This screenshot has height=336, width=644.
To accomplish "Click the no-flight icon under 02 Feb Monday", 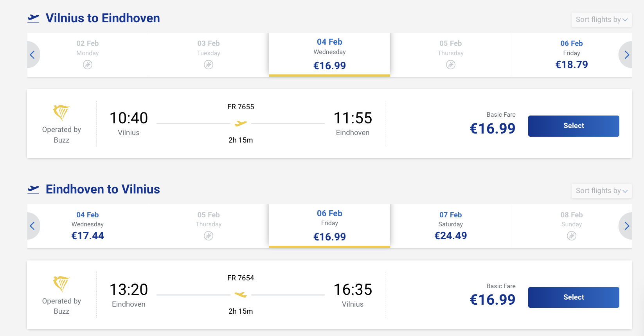I will tap(88, 65).
